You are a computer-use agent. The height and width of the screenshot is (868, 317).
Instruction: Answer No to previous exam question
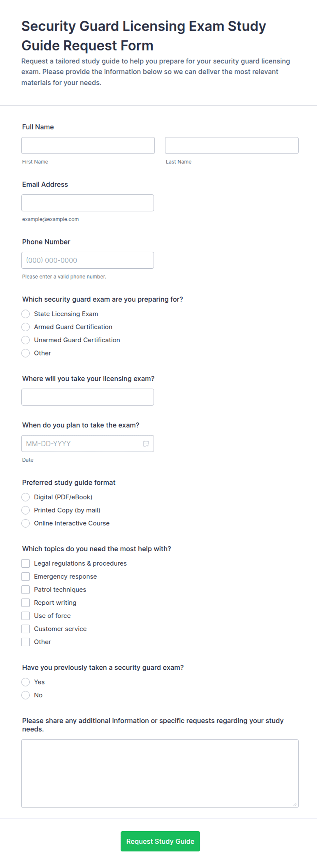tap(26, 695)
